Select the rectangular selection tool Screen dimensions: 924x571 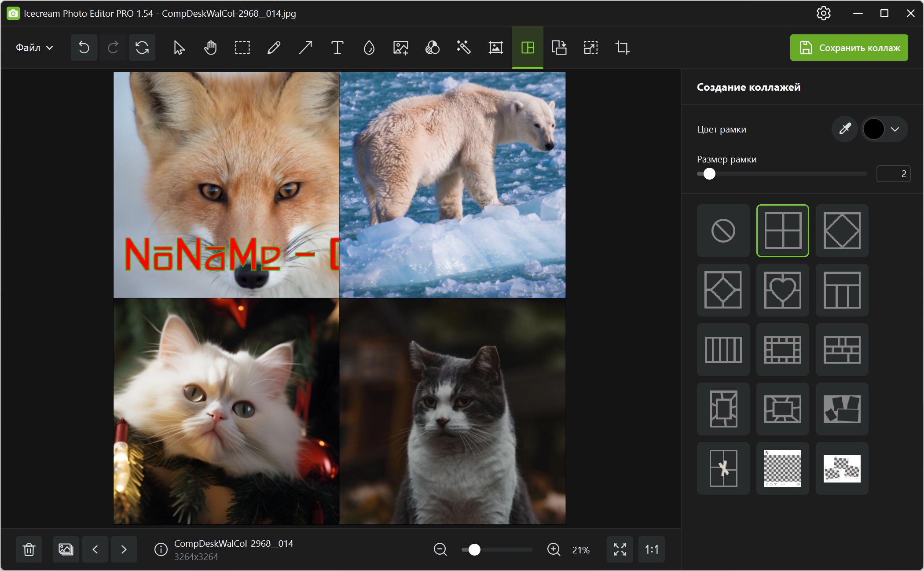242,48
